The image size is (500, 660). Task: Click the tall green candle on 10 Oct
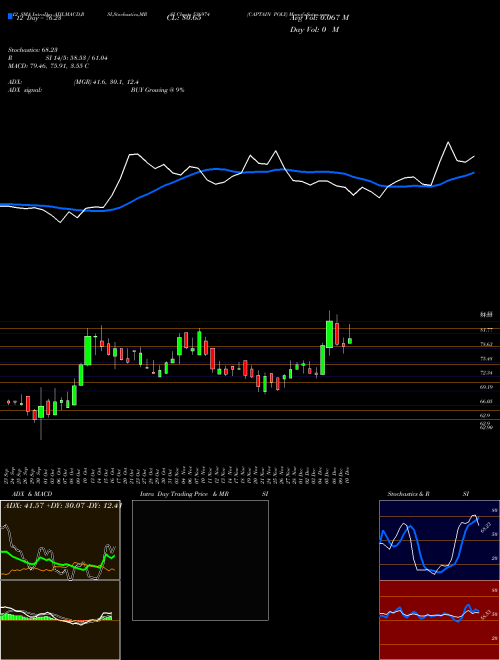pos(88,350)
